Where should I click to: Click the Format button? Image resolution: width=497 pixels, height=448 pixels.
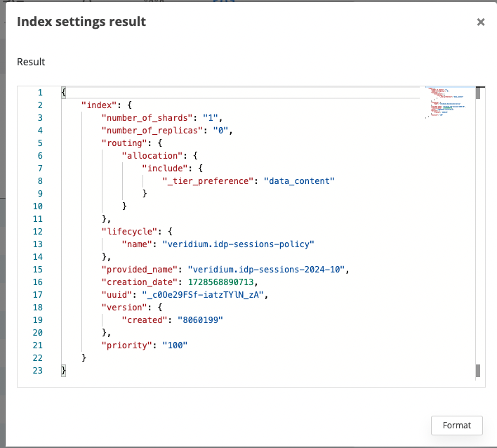(457, 425)
